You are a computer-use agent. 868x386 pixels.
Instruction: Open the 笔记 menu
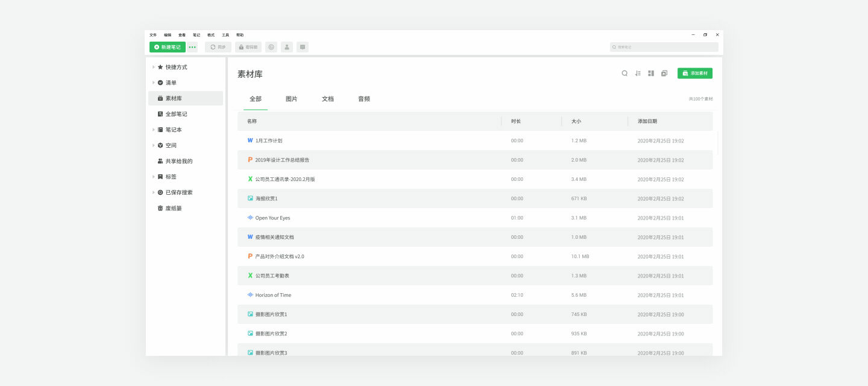click(197, 35)
